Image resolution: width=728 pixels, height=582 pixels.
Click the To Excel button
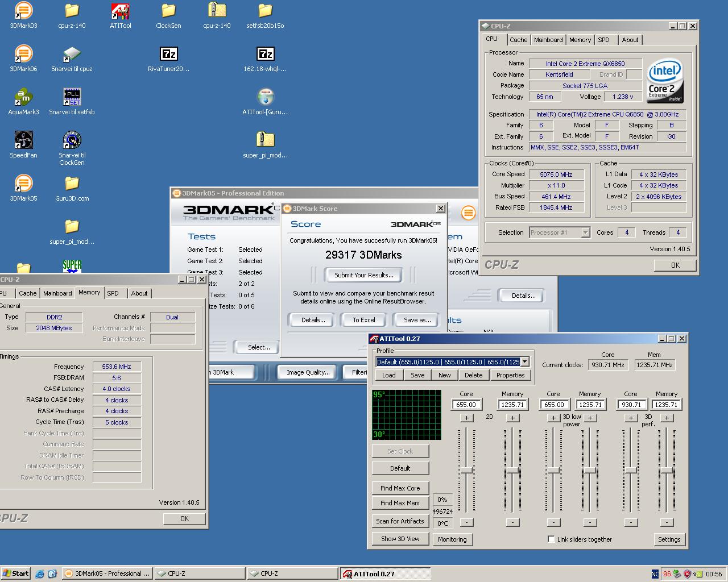click(x=363, y=320)
